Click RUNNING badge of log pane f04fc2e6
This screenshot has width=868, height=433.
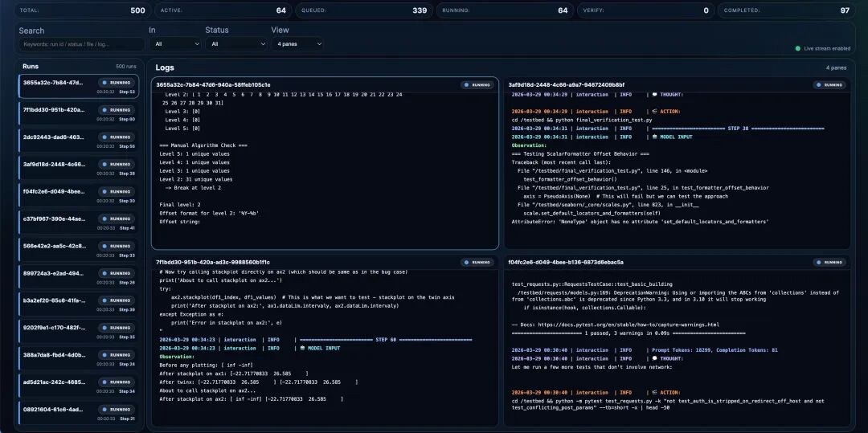829,262
